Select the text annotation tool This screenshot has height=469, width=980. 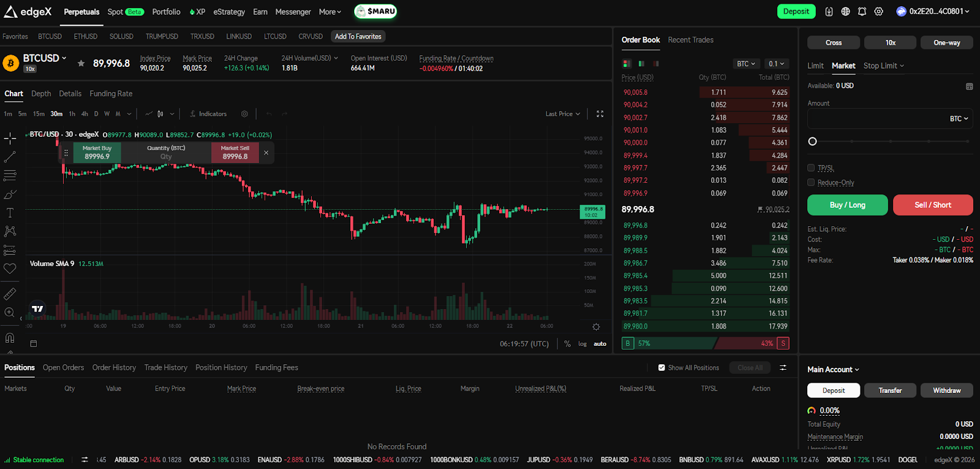tap(10, 213)
